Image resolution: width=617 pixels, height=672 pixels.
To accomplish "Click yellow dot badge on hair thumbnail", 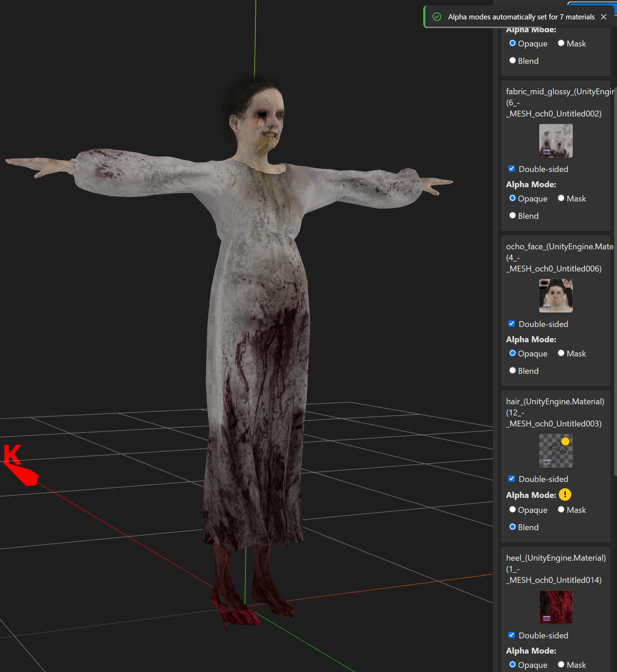I will [565, 441].
